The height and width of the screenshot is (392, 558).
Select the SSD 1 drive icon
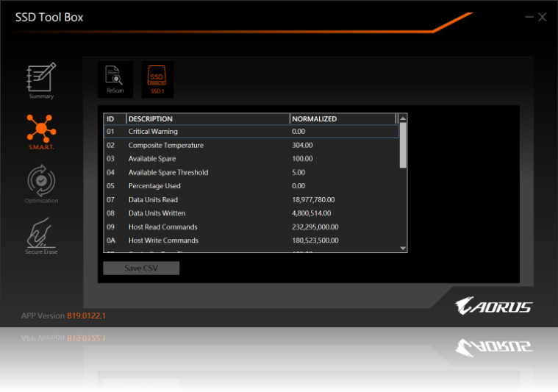(157, 78)
